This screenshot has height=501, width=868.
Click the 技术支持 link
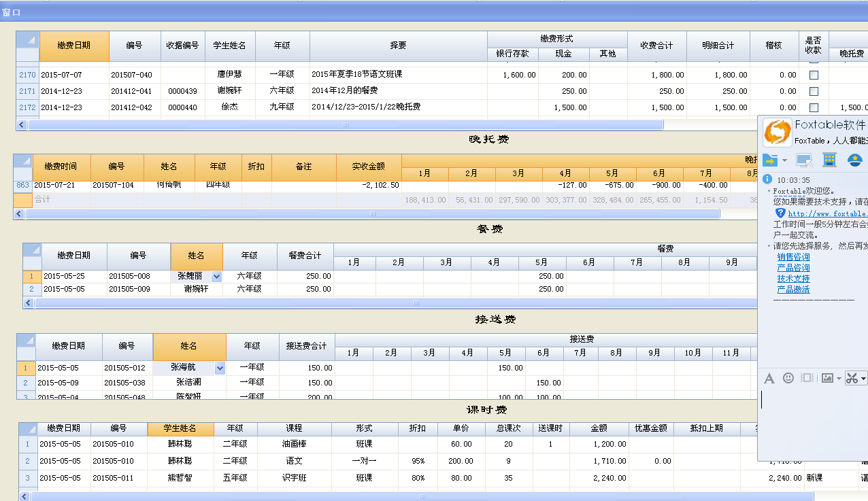coord(793,279)
